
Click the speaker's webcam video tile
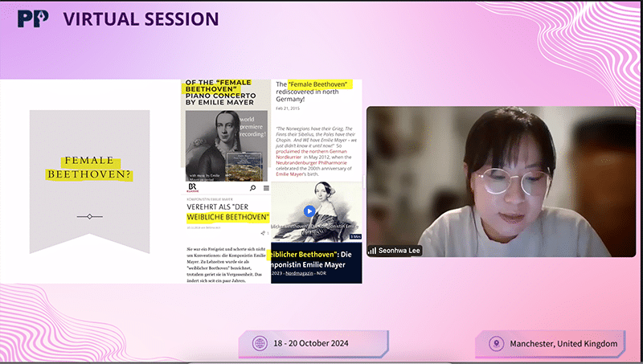coord(500,182)
